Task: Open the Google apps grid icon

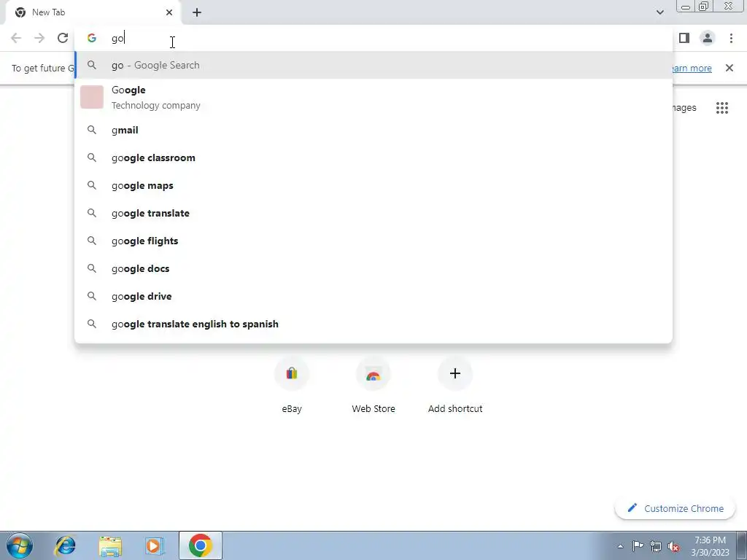Action: [x=721, y=108]
